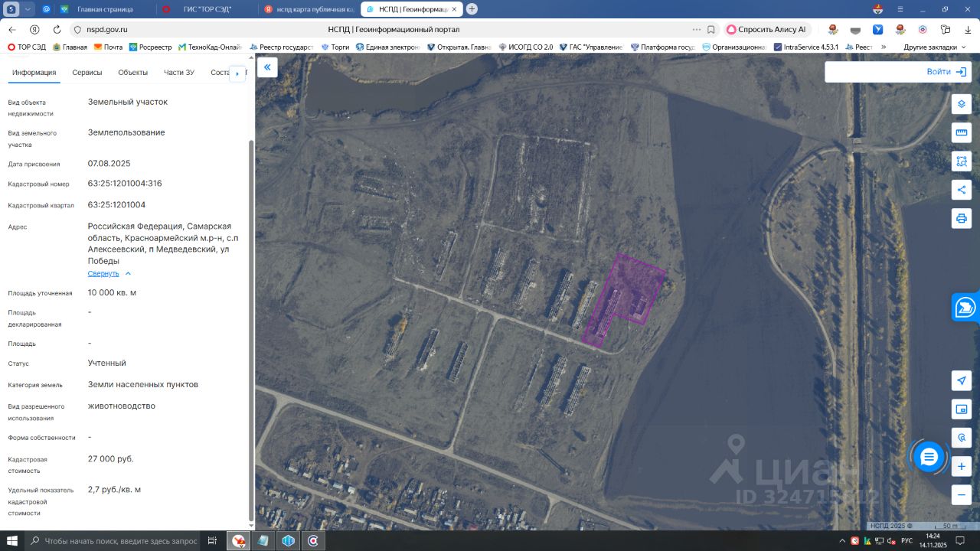This screenshot has width=980, height=551.
Task: Click Спросить Алису AI button
Action: point(766,30)
